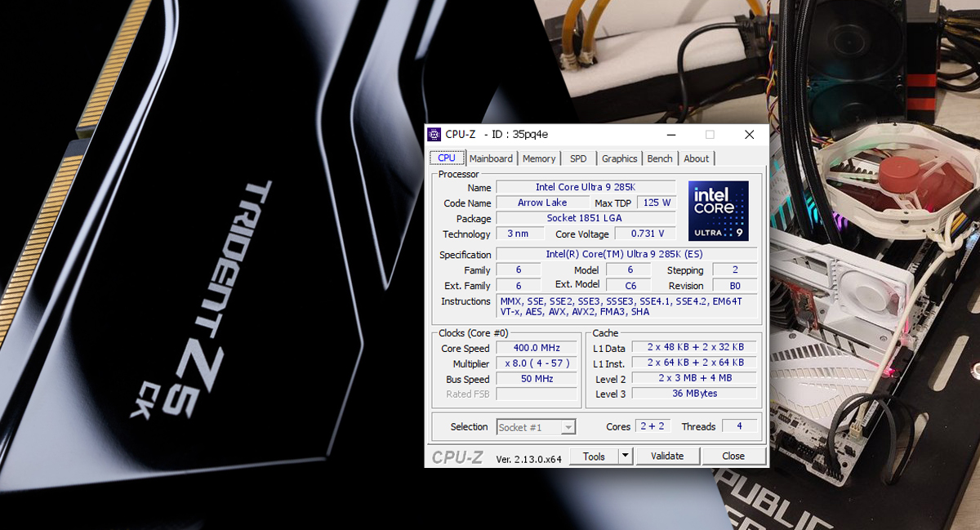This screenshot has width=980, height=530.
Task: Go to the Graphics tab
Action: tap(619, 158)
